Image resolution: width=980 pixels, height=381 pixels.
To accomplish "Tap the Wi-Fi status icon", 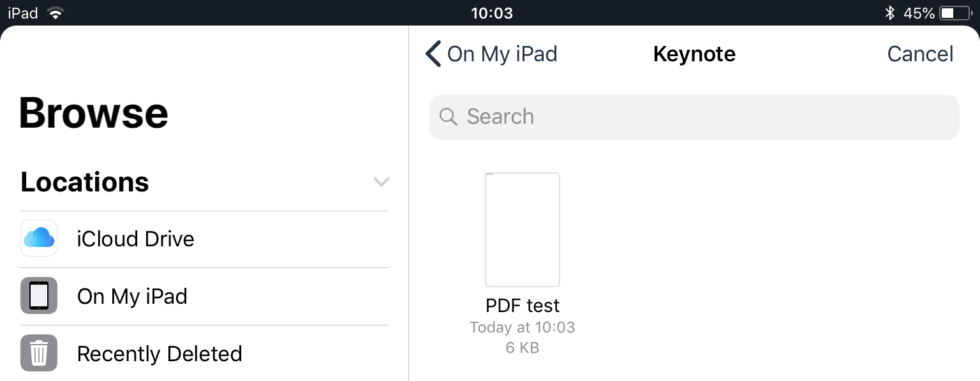I will 56,13.
